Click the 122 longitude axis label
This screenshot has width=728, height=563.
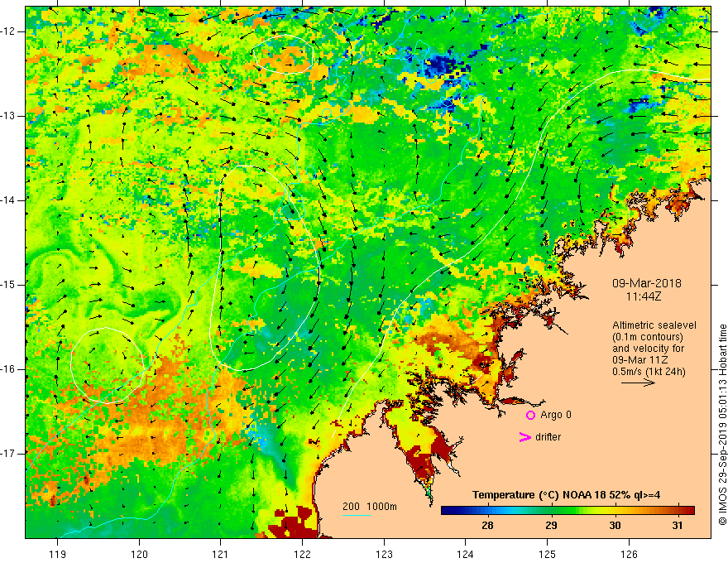302,554
